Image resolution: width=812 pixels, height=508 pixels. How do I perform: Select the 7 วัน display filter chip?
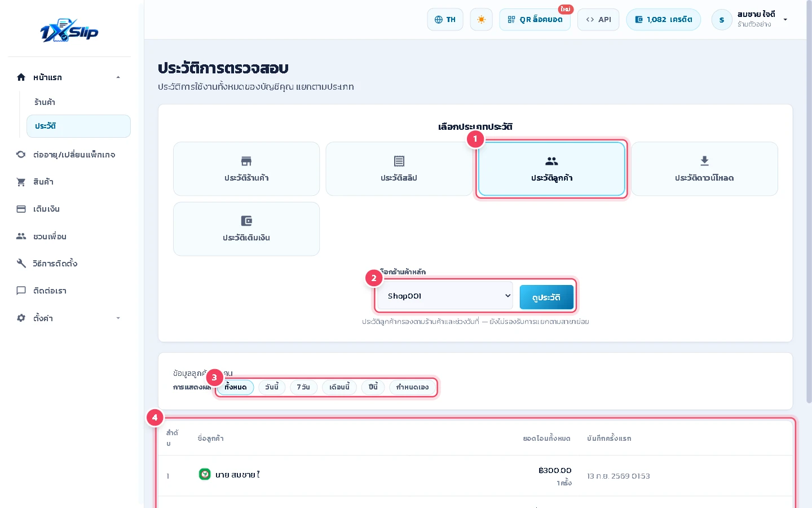pos(303,387)
